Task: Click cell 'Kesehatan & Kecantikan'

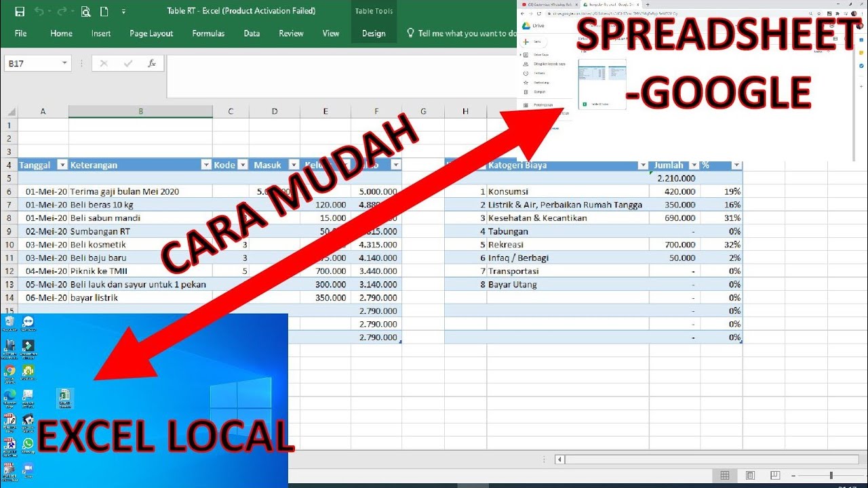Action: tap(568, 218)
